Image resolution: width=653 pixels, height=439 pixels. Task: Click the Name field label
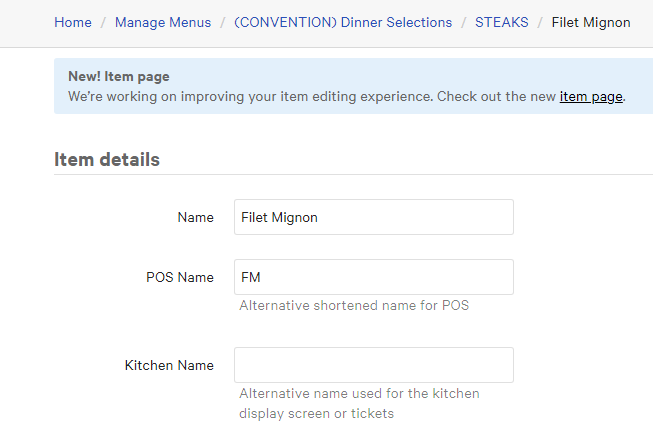(x=195, y=217)
